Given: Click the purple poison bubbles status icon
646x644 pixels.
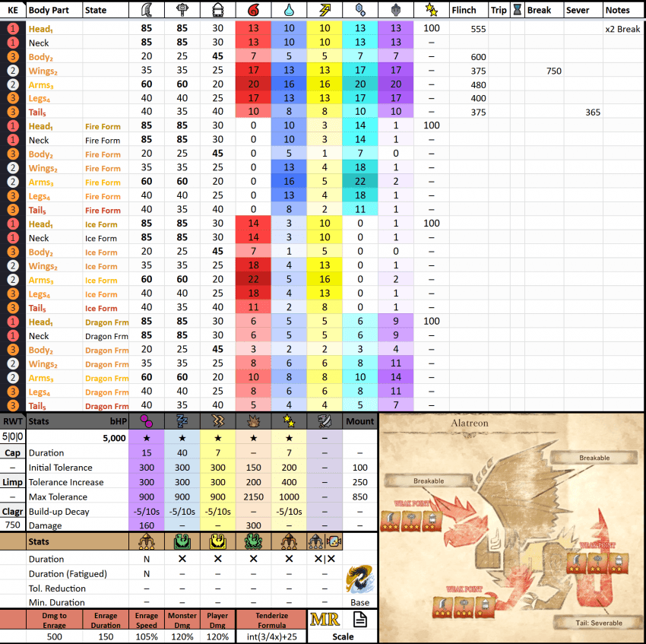Looking at the screenshot, I should click(146, 421).
